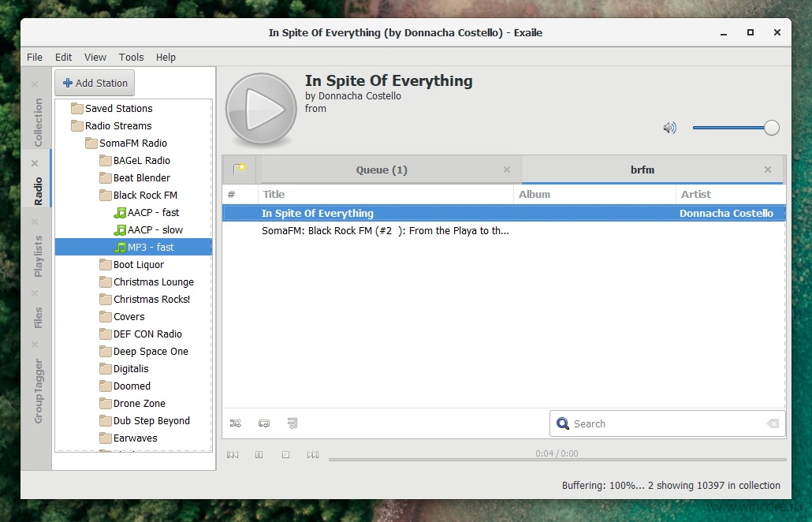Viewport: 812px width, 522px height.
Task: Open the View menu
Action: coord(95,57)
